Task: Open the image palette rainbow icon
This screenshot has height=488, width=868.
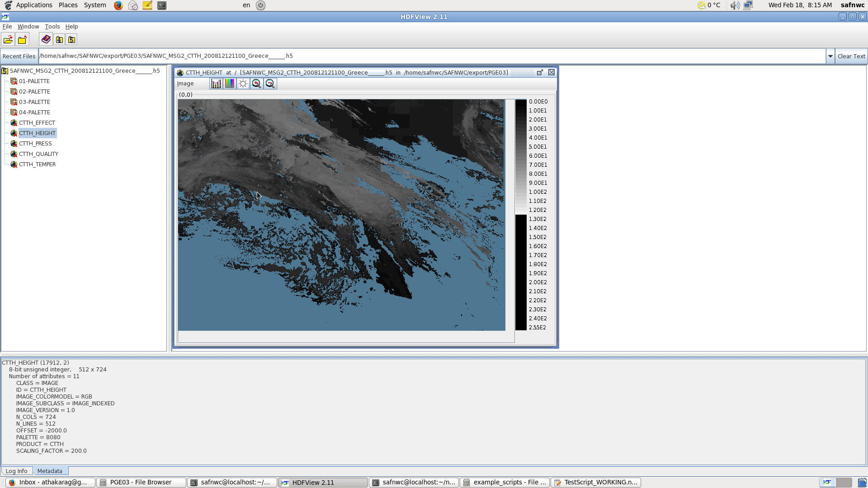Action: tap(230, 84)
